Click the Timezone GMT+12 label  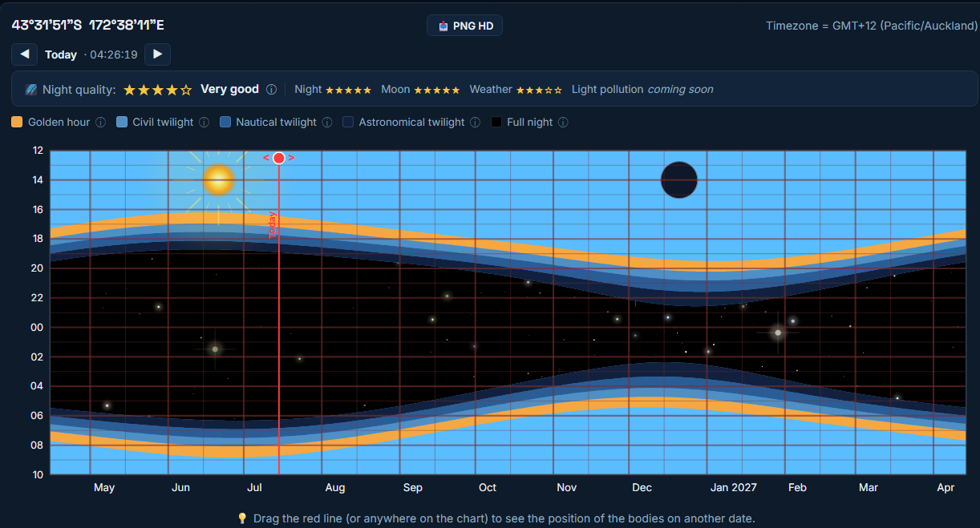click(872, 26)
